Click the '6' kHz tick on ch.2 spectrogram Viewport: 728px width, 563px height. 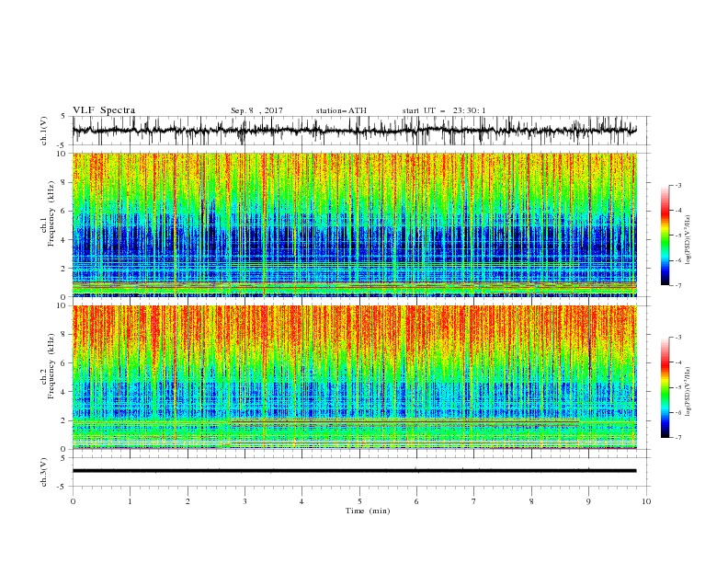point(65,363)
